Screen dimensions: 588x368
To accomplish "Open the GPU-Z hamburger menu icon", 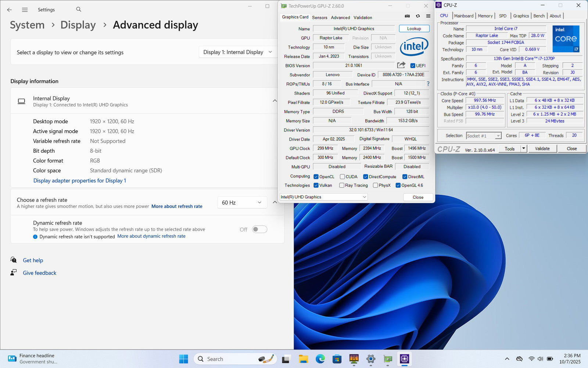I will pos(428,16).
